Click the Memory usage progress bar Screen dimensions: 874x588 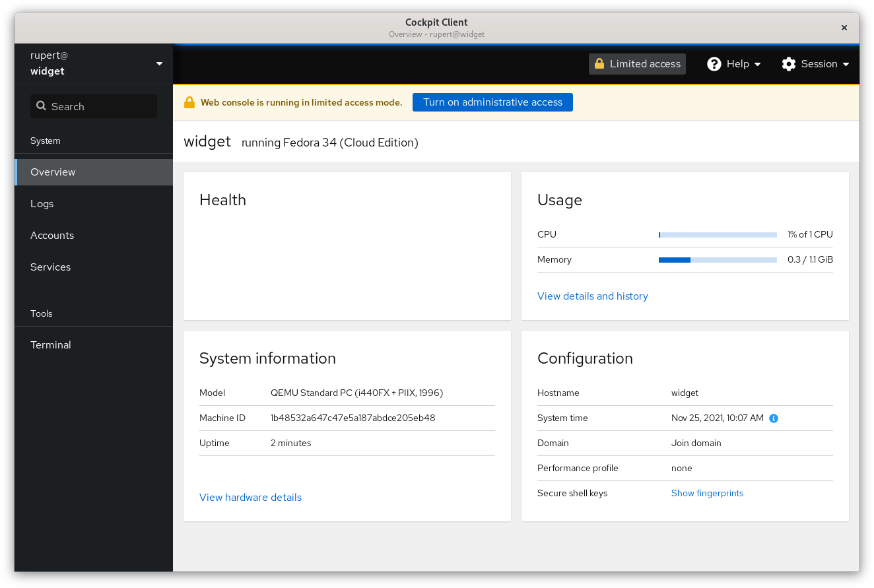tap(717, 259)
